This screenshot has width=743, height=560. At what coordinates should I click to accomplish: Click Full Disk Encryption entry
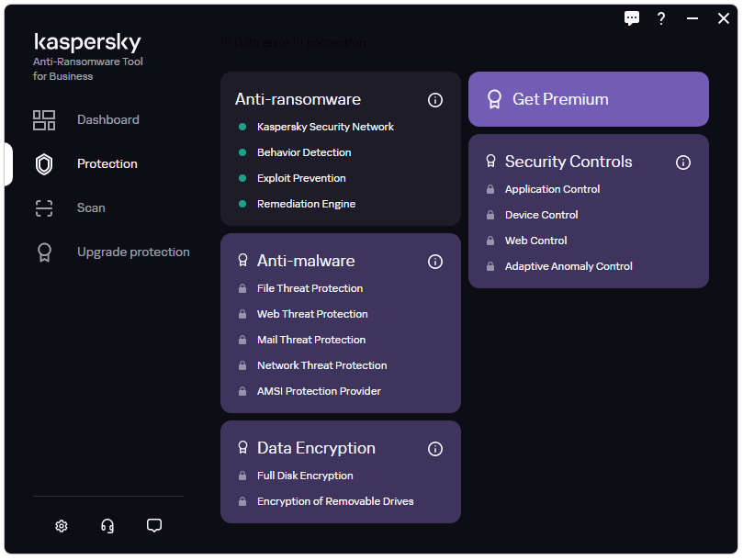tap(305, 476)
